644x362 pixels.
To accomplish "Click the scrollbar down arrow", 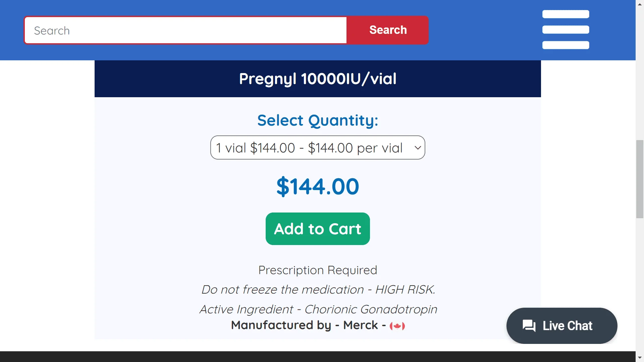I will tap(640, 357).
